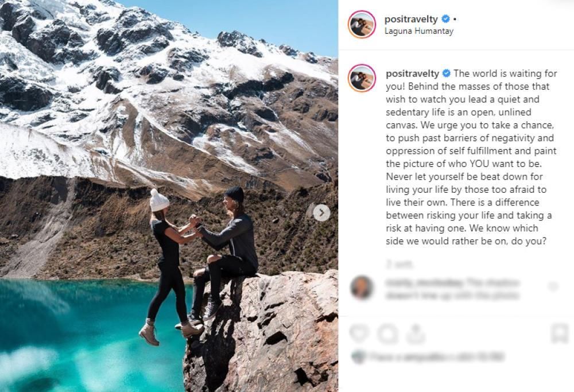
Task: Advance to the next photo with the carousel arrow
Action: click(321, 213)
